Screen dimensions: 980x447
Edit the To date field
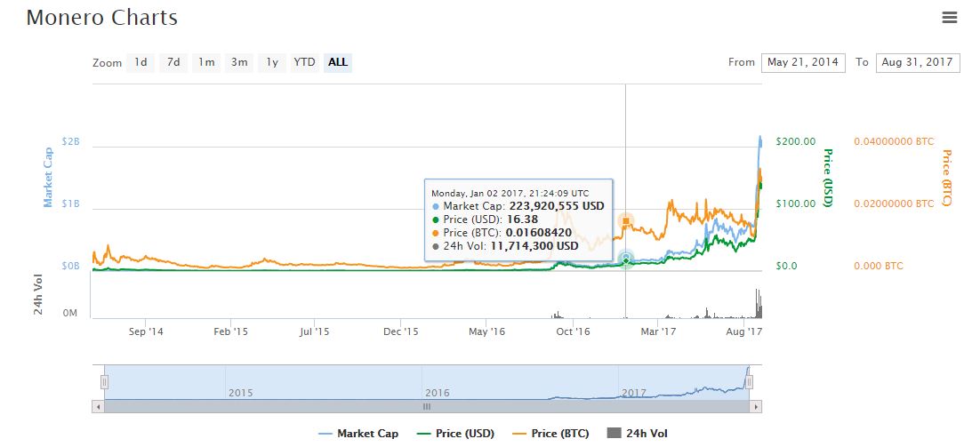917,62
